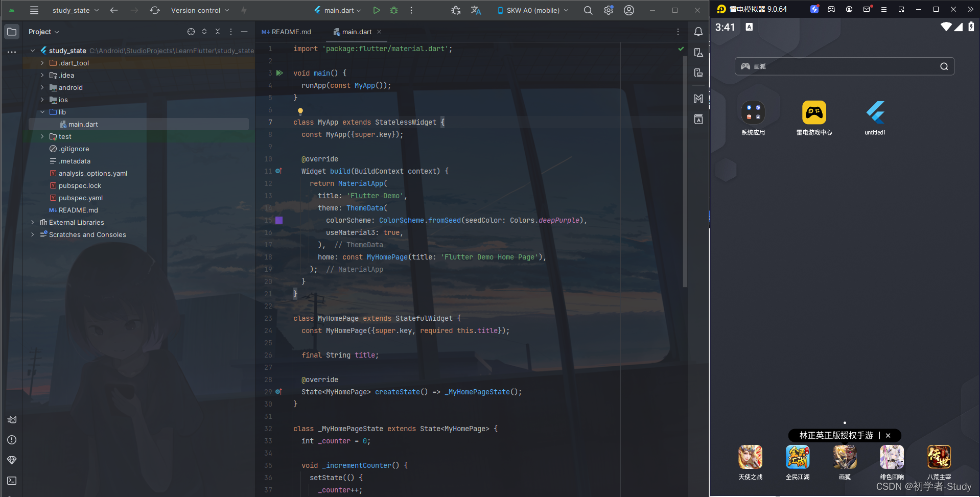This screenshot has width=980, height=497.
Task: Select main.dart file in the project tree
Action: [83, 124]
